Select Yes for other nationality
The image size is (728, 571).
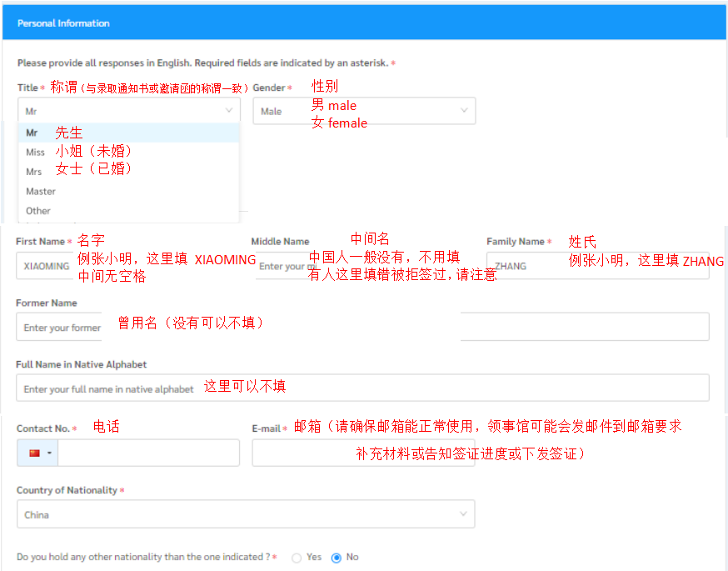tap(297, 558)
